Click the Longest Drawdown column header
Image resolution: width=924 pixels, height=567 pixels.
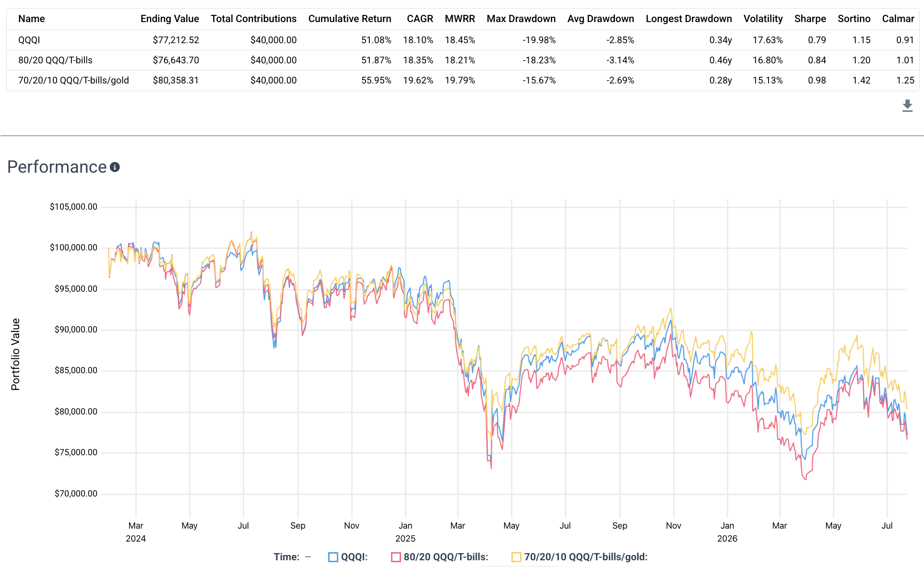pos(689,19)
